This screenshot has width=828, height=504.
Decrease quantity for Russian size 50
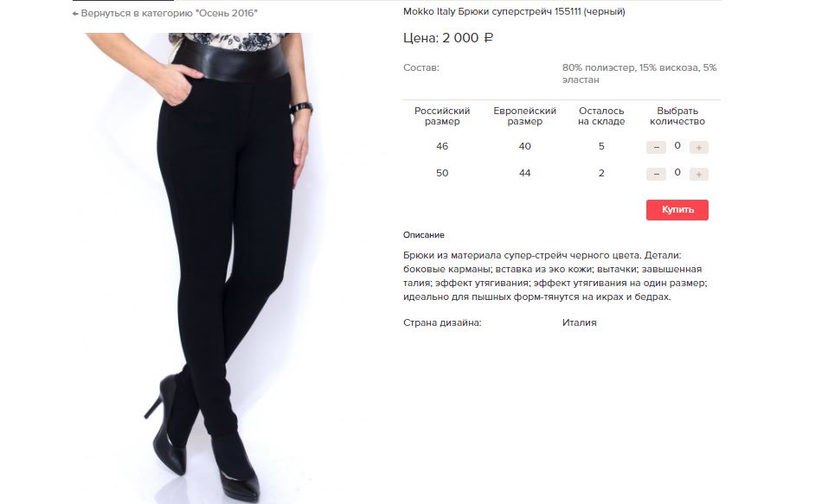[x=656, y=174]
